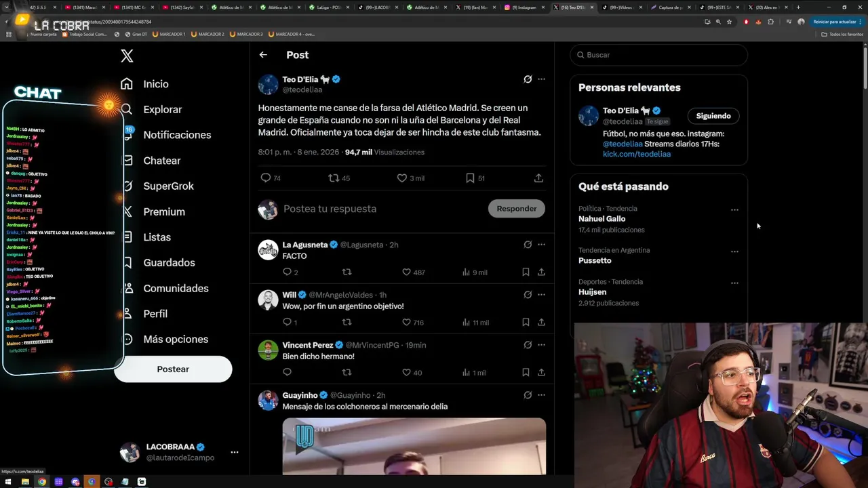Bookmark La Agusneta's reply
868x488 pixels.
[526, 272]
